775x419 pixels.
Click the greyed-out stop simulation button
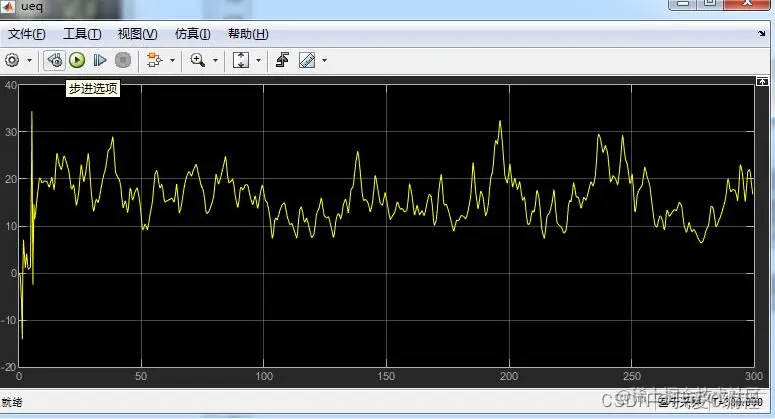[x=123, y=60]
